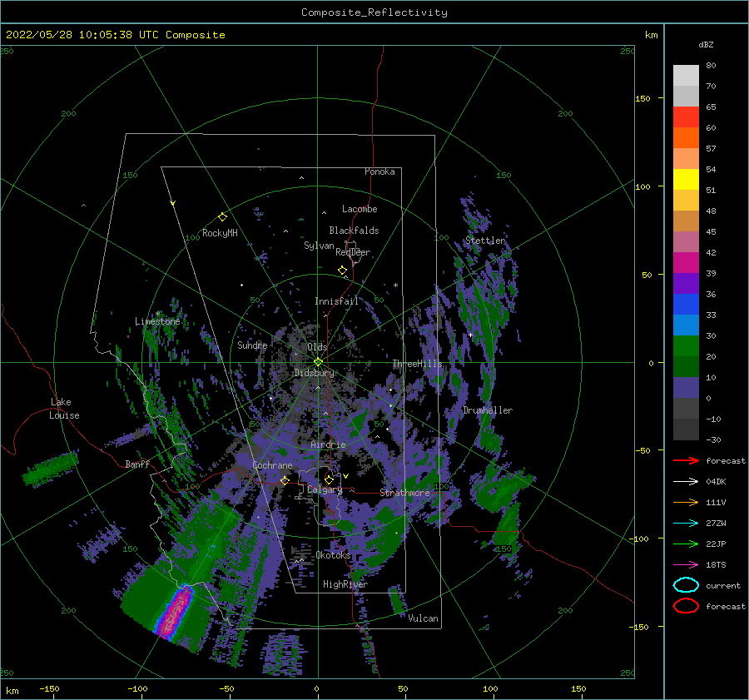This screenshot has height=700, width=749.
Task: Click the timestamp 2022/05/28 10:05:38 UTC Composite
Action: 115,35
